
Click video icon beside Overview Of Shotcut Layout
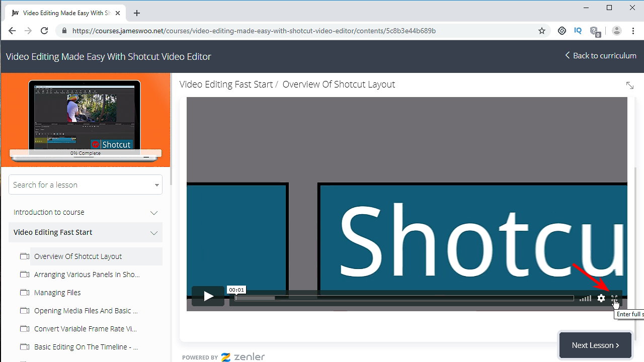25,256
